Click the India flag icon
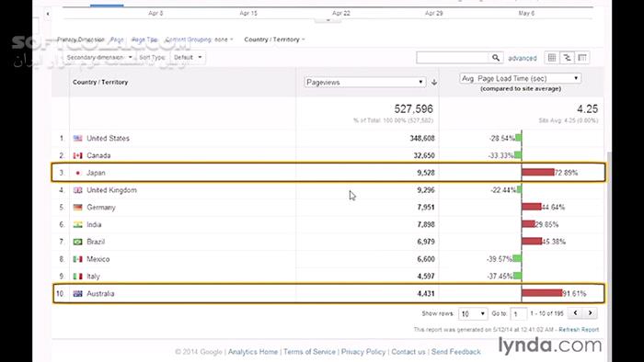This screenshot has width=644, height=362. click(x=77, y=225)
